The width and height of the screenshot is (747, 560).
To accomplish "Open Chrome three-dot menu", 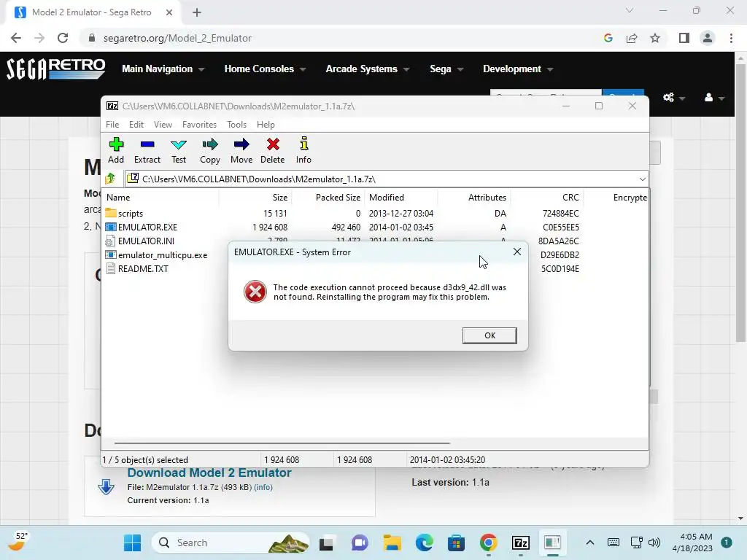I will coord(731,38).
